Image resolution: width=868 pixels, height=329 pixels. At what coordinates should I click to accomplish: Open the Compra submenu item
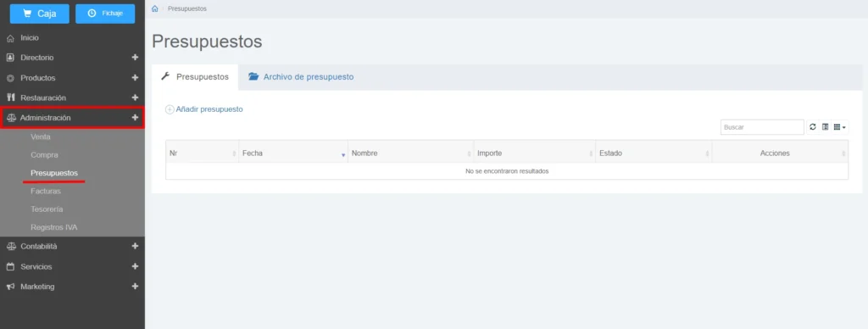[x=44, y=155]
